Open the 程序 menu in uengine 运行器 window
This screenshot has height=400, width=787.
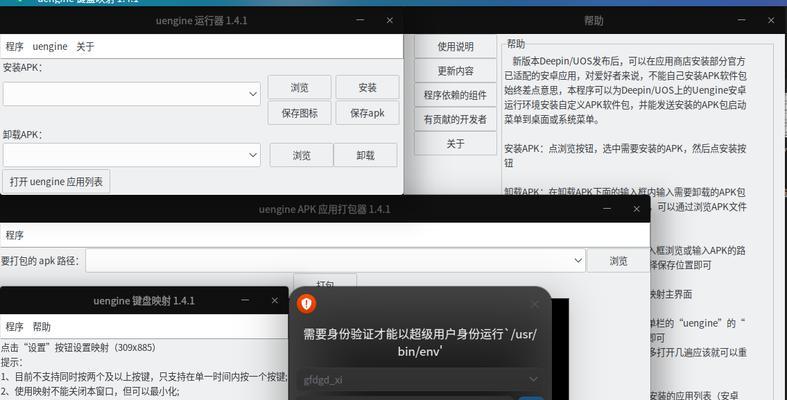click(x=15, y=47)
